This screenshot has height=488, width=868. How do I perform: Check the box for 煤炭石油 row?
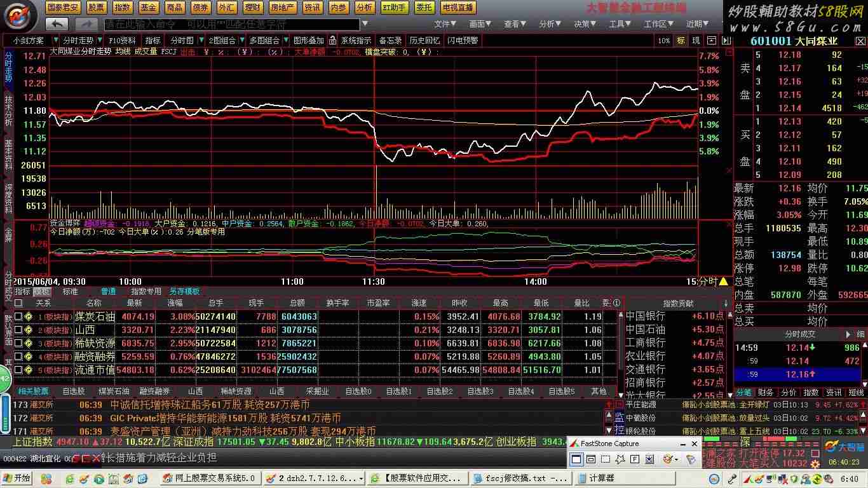pos(18,316)
